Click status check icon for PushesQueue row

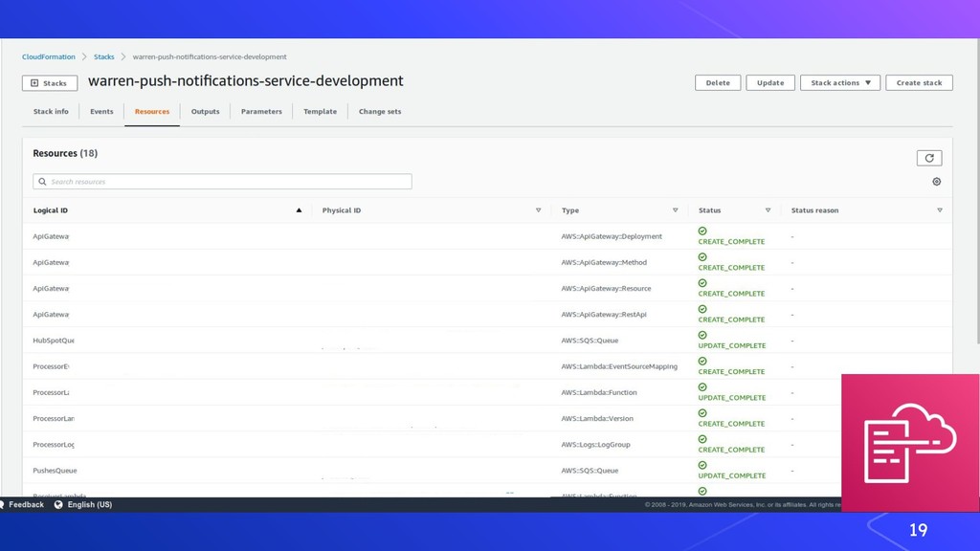point(702,466)
